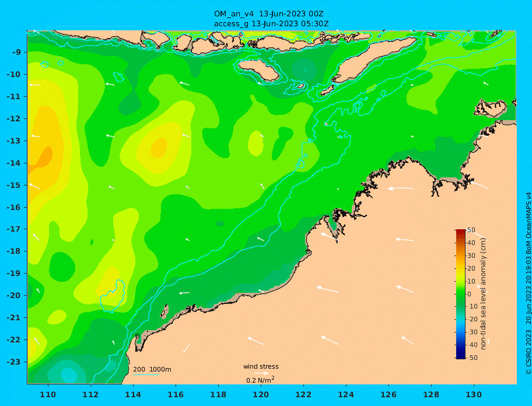The height and width of the screenshot is (406, 532).
Task: Click the latitude axis label "-22"
Action: [14, 340]
